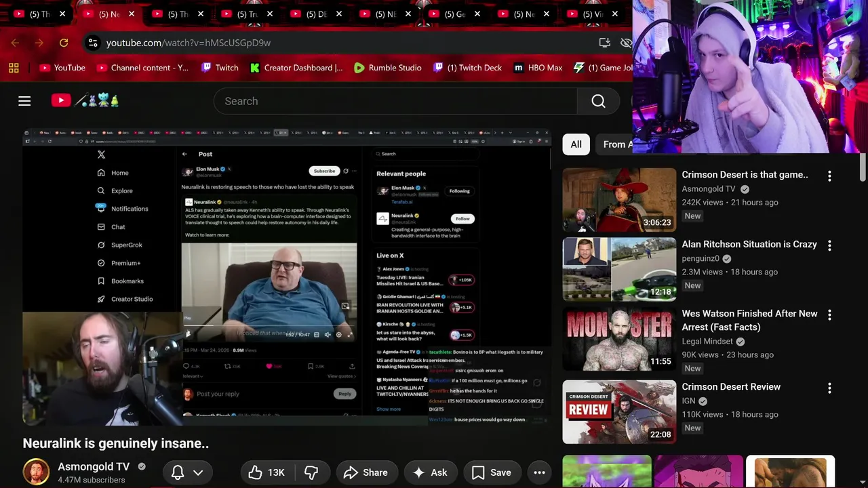Click the browser forward arrow
The height and width of the screenshot is (488, 868).
pos(39,43)
